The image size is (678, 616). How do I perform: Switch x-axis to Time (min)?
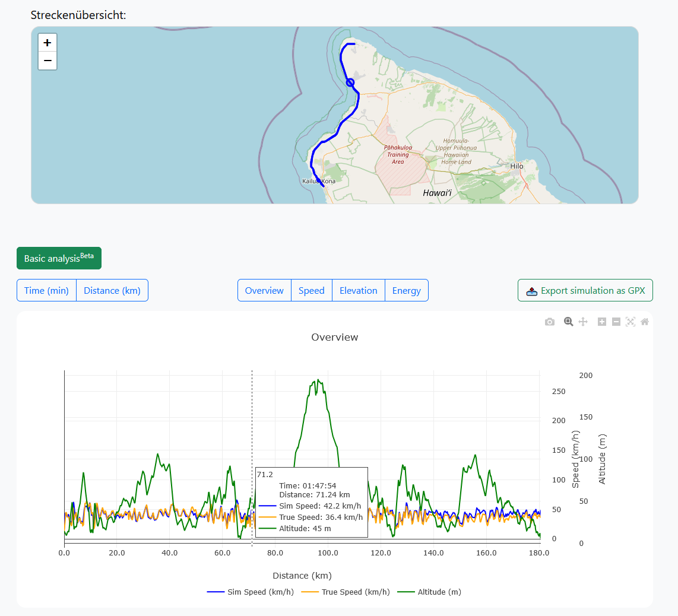click(x=46, y=290)
